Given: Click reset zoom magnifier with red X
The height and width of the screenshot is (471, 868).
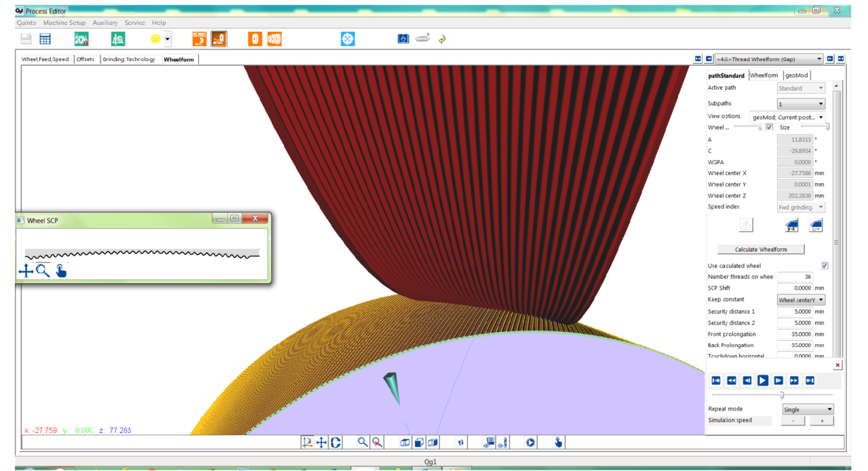Looking at the screenshot, I should click(x=377, y=442).
